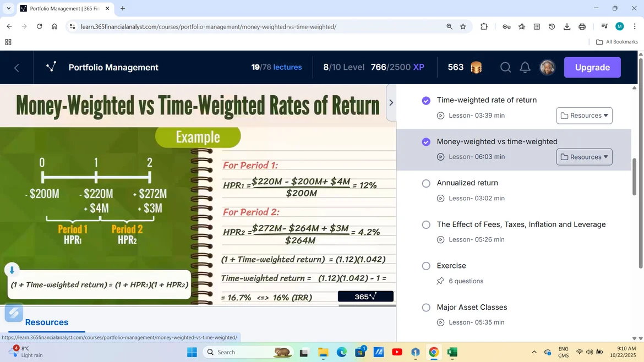Expand Resources dropdown for Money-weighted vs time-weighted
The height and width of the screenshot is (362, 644).
584,157
